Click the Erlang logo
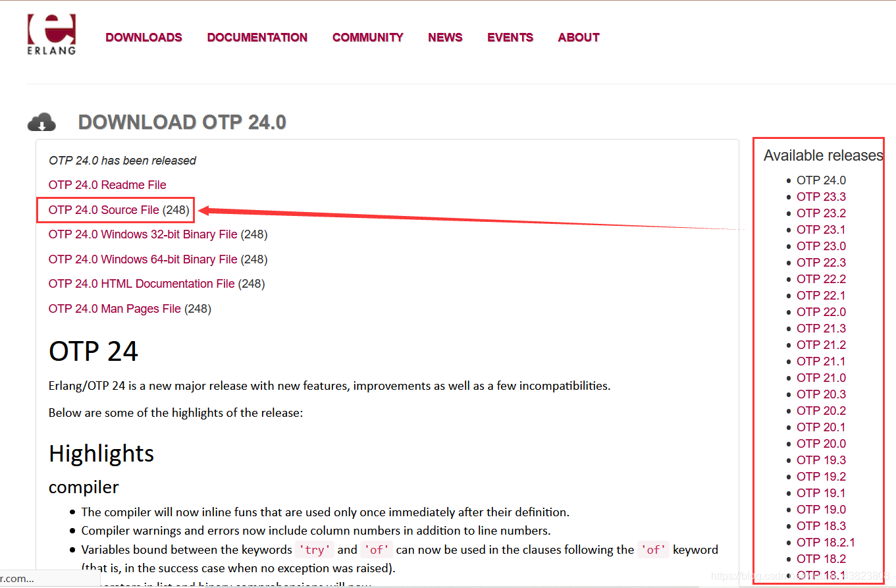This screenshot has width=896, height=588. coord(51,34)
